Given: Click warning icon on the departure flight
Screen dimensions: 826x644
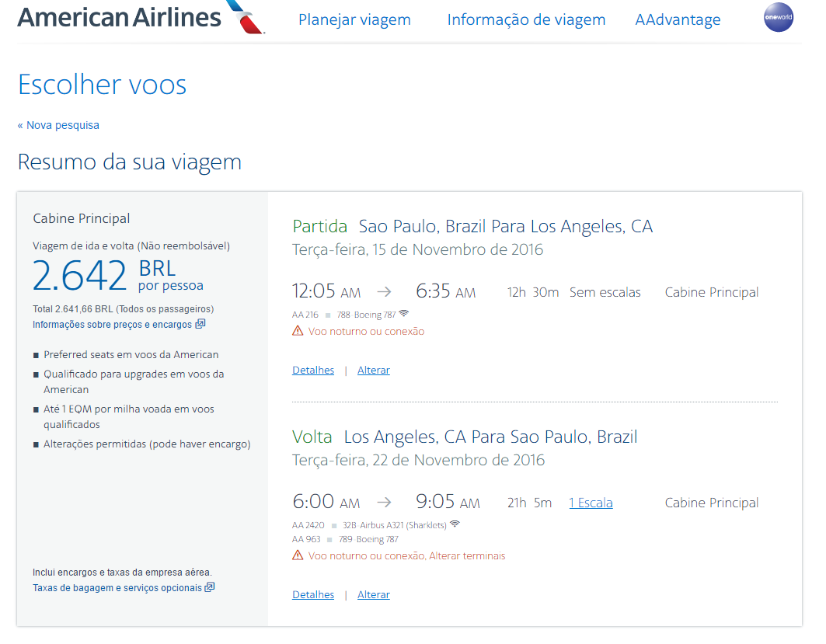Looking at the screenshot, I should tap(298, 331).
